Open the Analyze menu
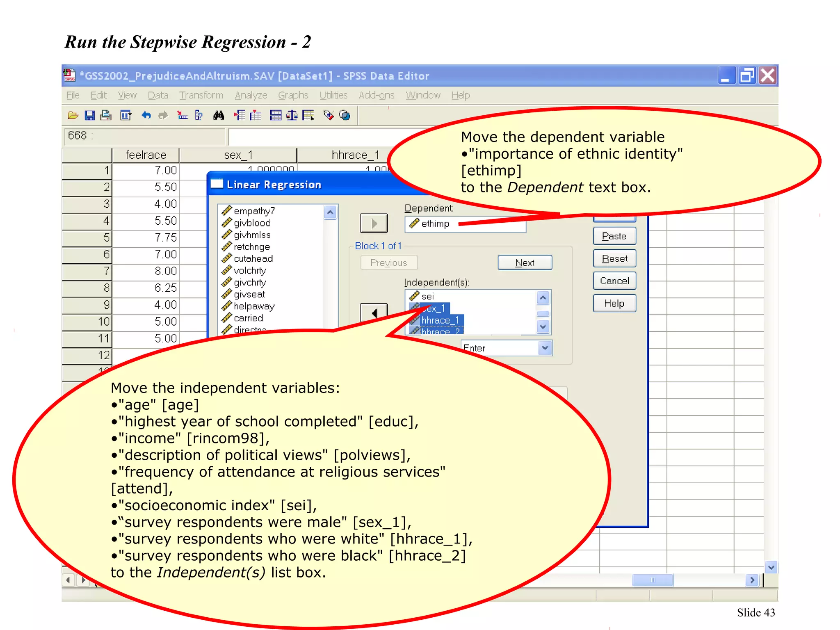The height and width of the screenshot is (630, 840). pos(251,95)
